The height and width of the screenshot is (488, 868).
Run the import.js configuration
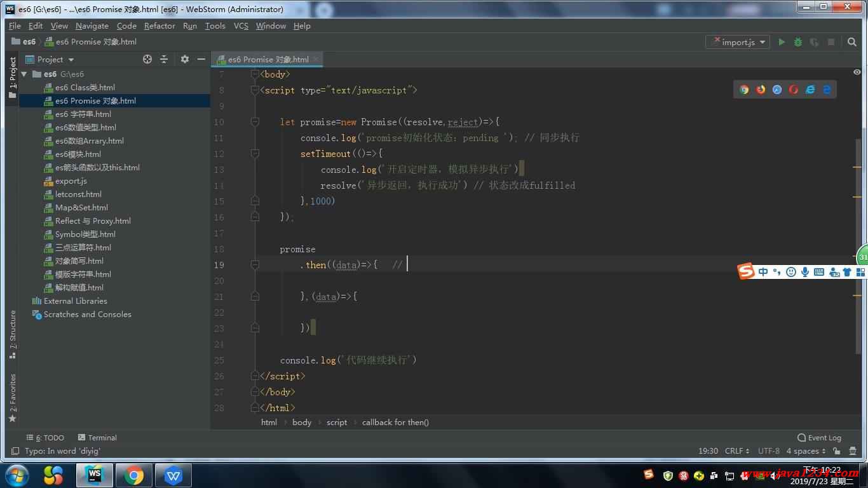pyautogui.click(x=782, y=42)
